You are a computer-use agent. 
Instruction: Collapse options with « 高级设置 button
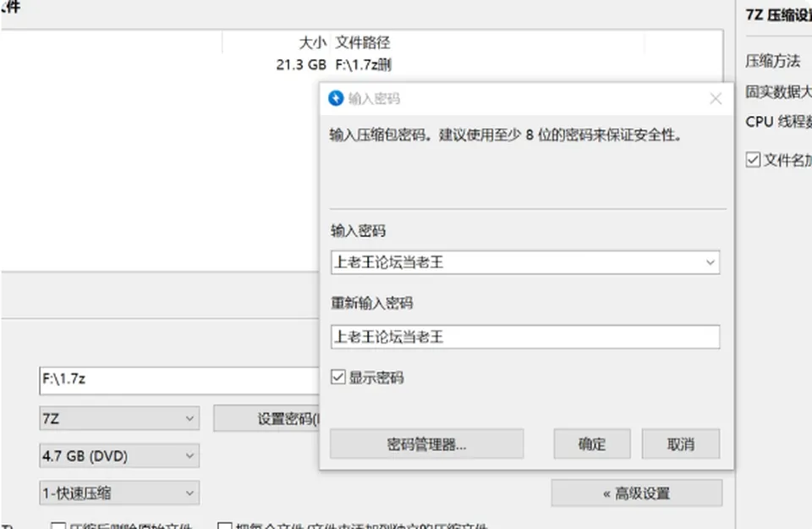pyautogui.click(x=636, y=493)
